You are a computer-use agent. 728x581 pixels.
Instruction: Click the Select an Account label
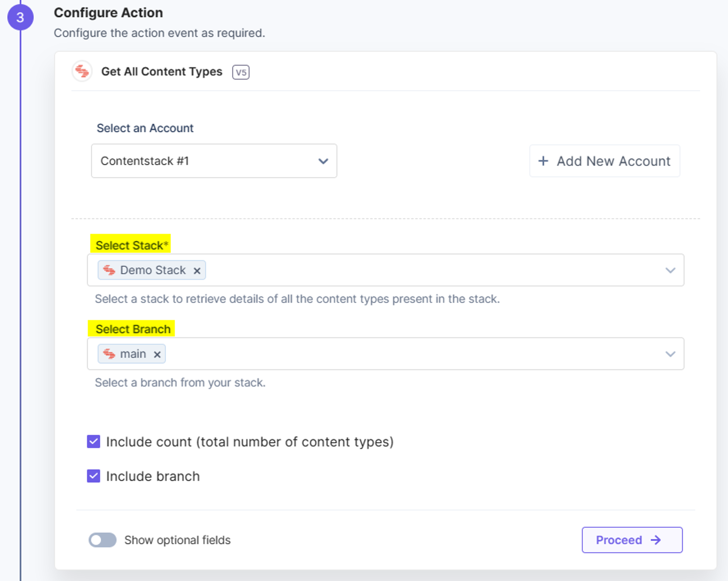click(x=145, y=128)
